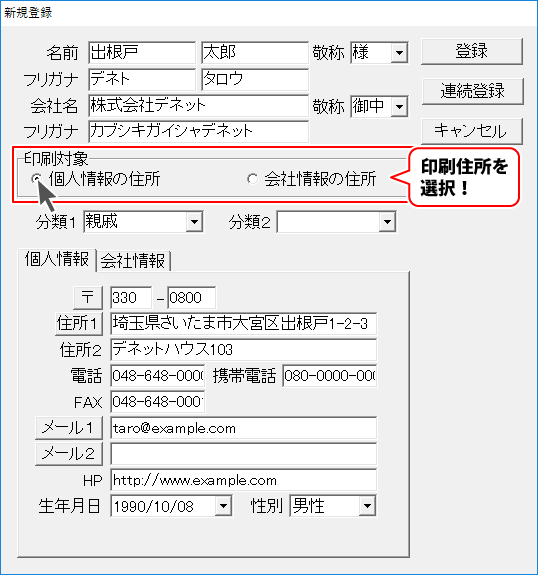Open the 性別 男性 dropdown

[367, 506]
